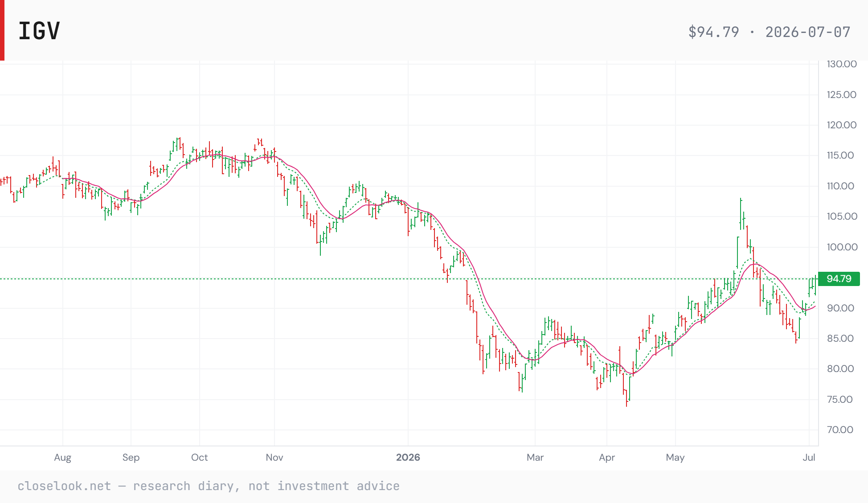868x503 pixels.
Task: Click the Aug date axis label
Action: [x=63, y=458]
